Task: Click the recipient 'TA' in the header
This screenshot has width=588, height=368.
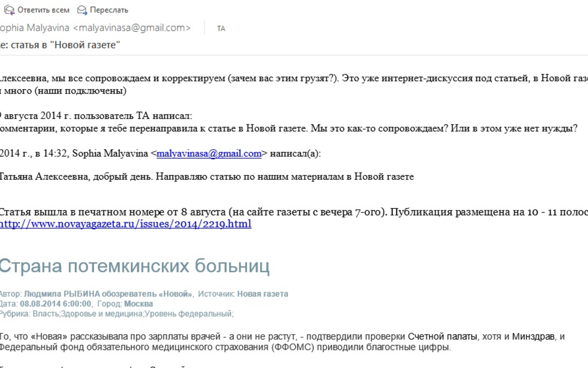Action: (x=221, y=29)
